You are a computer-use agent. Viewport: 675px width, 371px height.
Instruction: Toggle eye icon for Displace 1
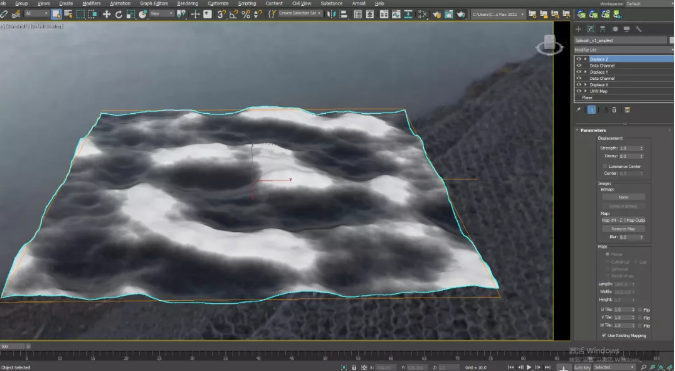(579, 72)
